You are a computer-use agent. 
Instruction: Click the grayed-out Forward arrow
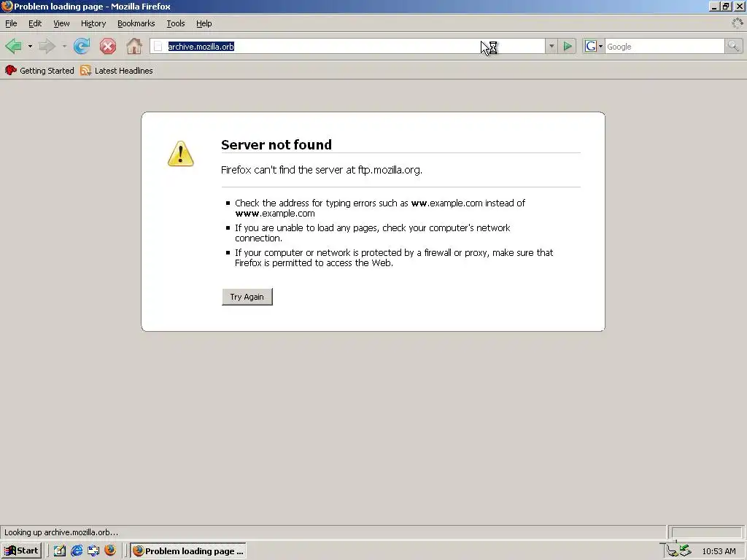(x=47, y=46)
